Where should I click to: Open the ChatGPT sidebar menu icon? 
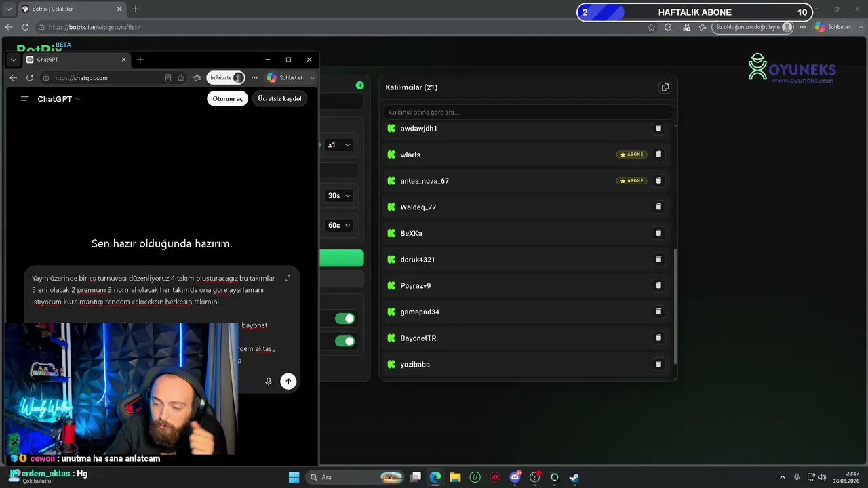(24, 99)
